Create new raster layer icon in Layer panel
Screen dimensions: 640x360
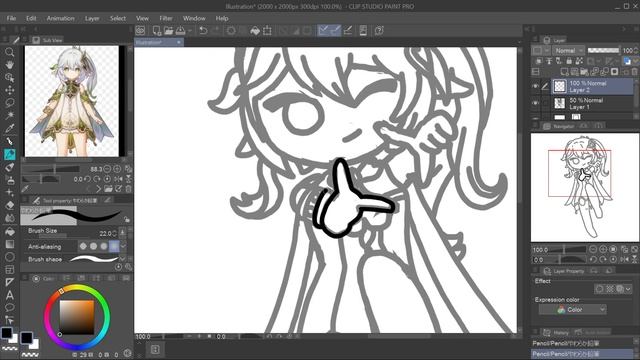pyautogui.click(x=564, y=72)
